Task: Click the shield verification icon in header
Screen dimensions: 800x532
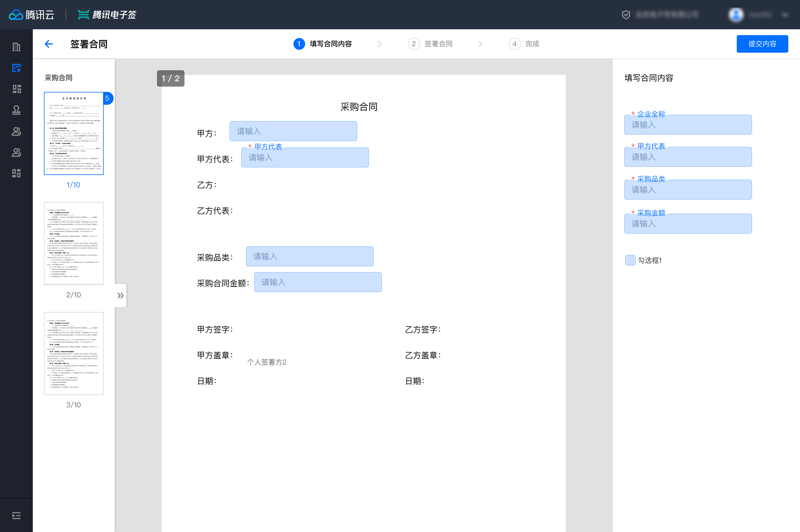Action: pos(626,15)
